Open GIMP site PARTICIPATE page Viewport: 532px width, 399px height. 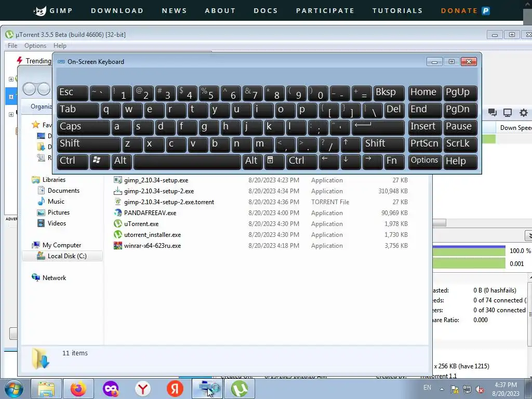pos(325,10)
